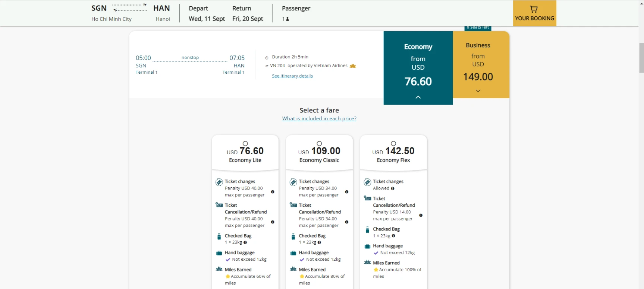The image size is (644, 289).
Task: Click the YOUR BOOKING button
Action: 534,13
